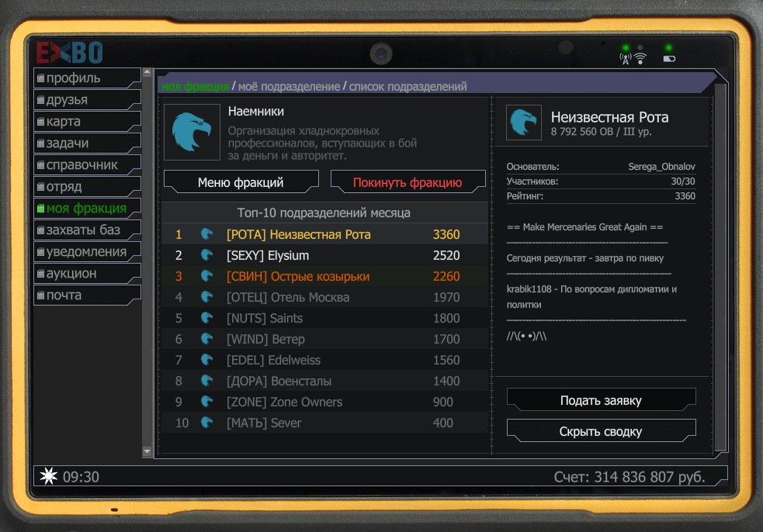Hide the summary using Скрыть сводку
763x532 pixels.
pos(601,432)
